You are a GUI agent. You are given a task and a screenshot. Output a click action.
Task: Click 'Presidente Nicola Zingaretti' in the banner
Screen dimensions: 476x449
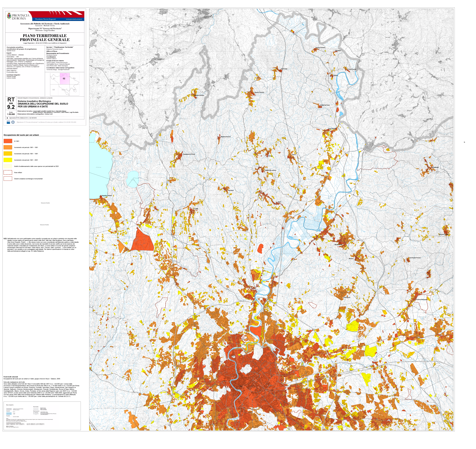click(x=46, y=19)
